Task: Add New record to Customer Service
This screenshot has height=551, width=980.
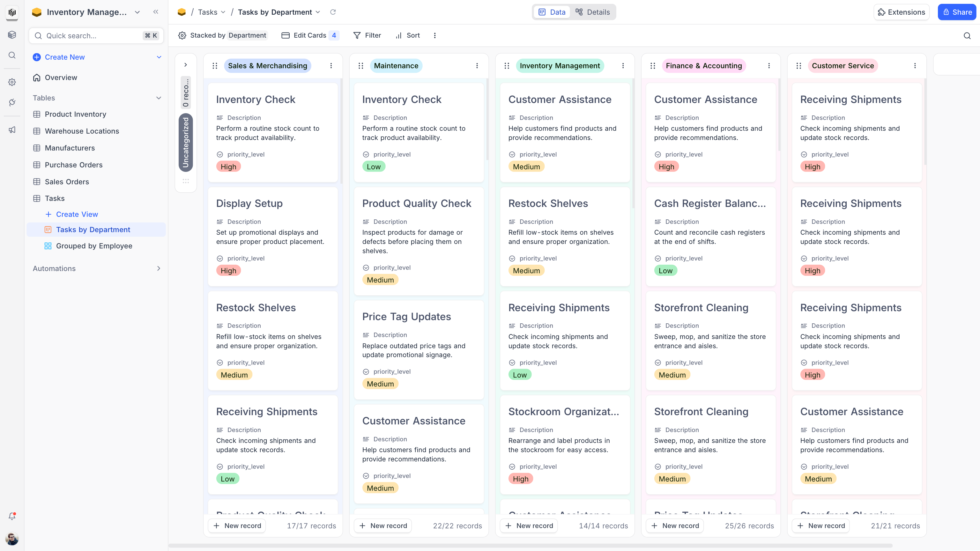Action: click(820, 525)
